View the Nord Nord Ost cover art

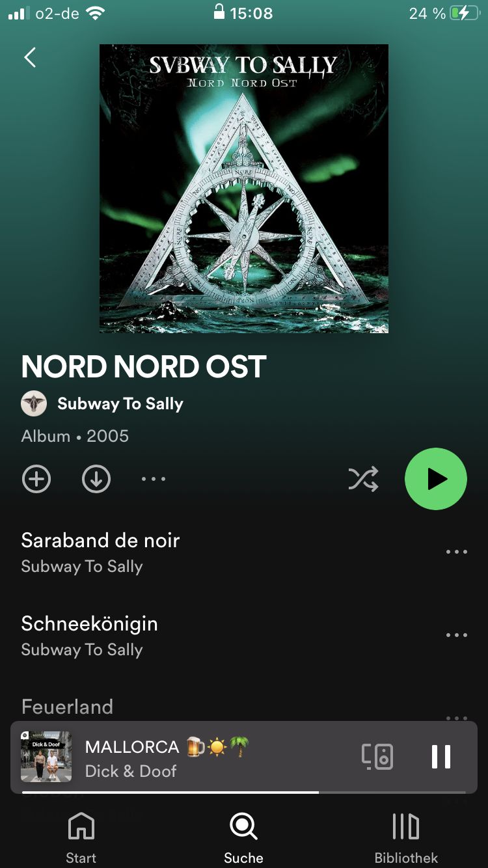244,189
